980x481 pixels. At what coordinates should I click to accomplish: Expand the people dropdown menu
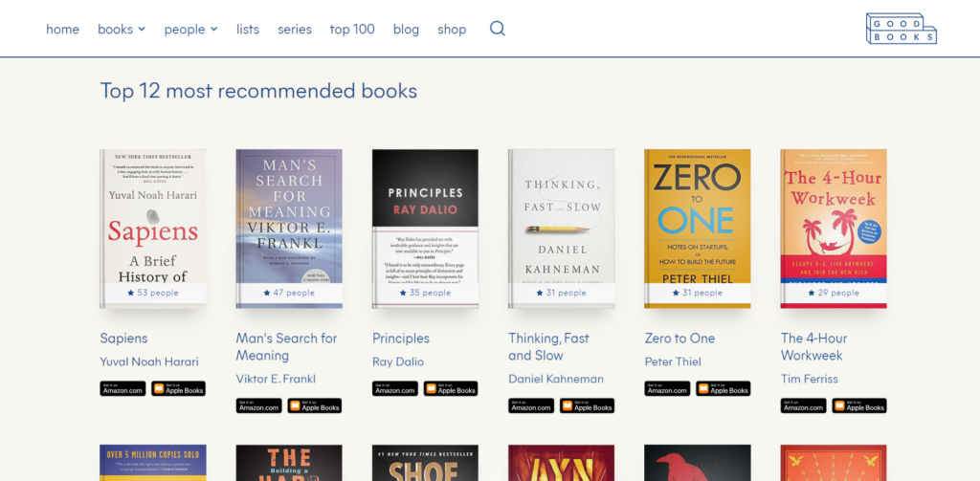190,30
